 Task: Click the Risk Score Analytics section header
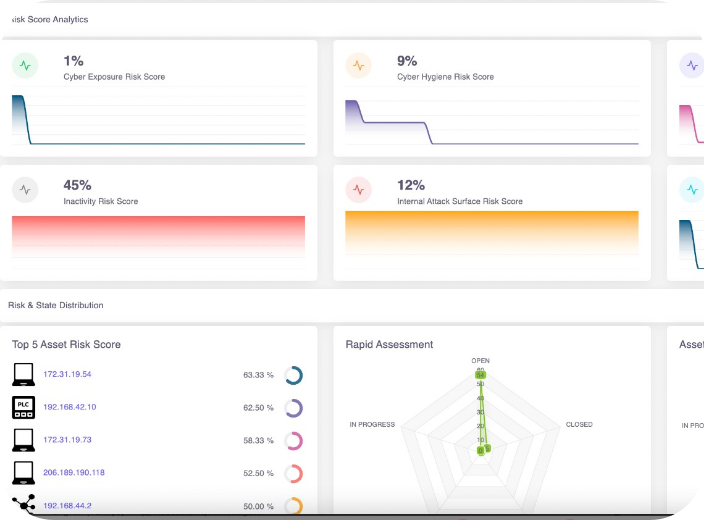50,19
